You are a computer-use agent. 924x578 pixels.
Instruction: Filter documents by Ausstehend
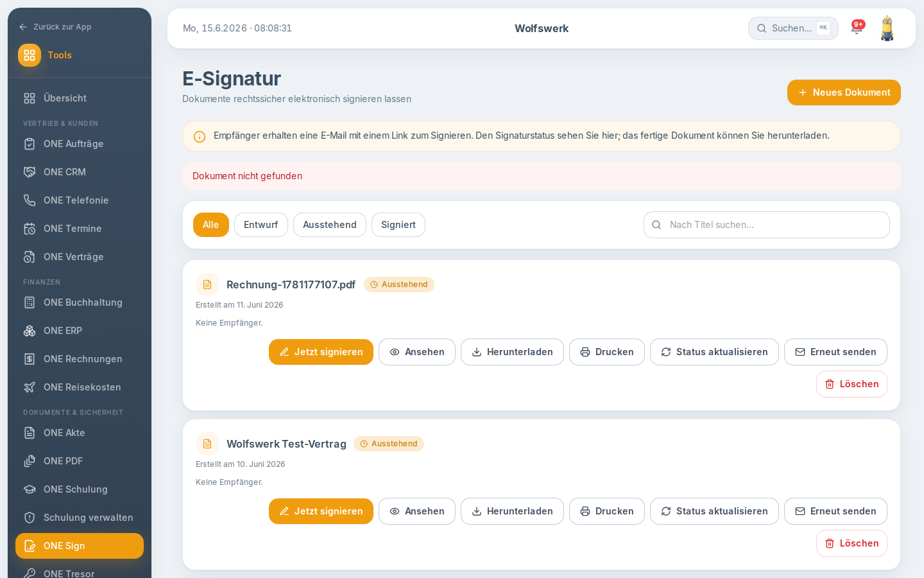(330, 225)
